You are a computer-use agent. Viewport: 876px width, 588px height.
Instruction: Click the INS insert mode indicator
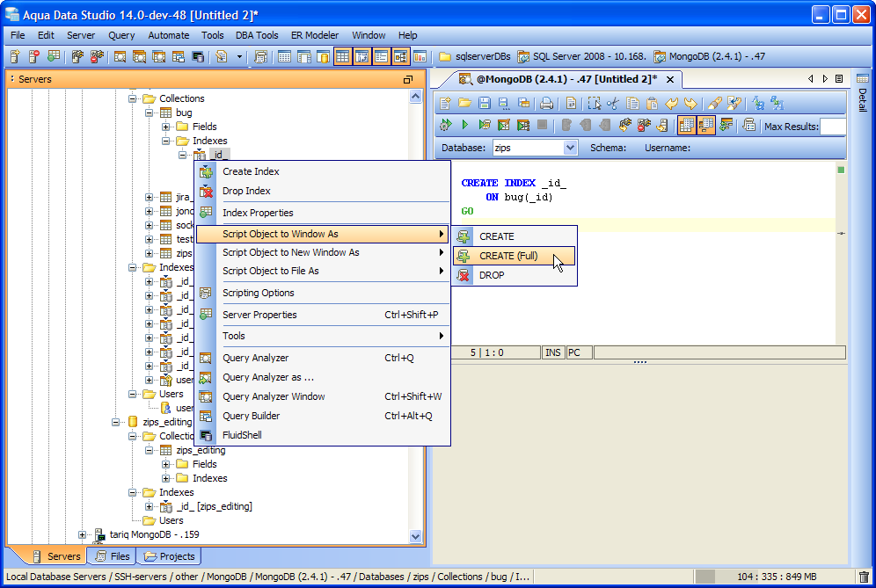point(552,352)
